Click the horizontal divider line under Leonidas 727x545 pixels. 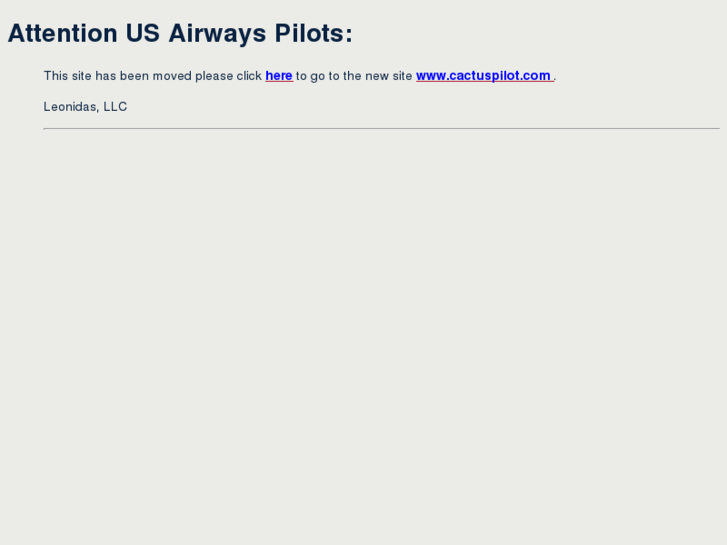point(381,128)
